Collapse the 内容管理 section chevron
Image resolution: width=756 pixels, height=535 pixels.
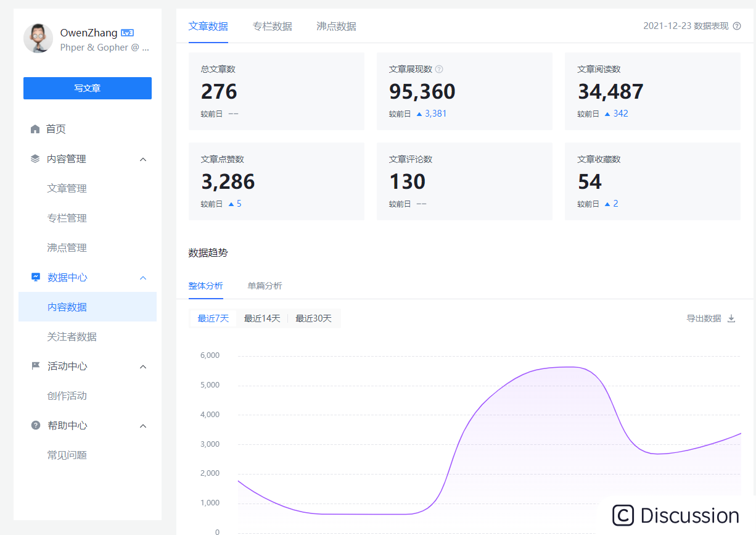pyautogui.click(x=143, y=159)
